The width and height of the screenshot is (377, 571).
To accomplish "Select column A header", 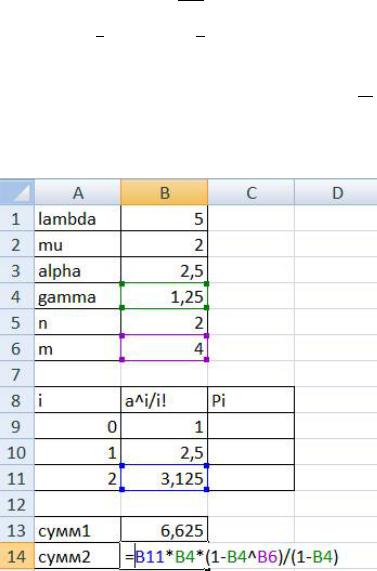I will coord(78,192).
